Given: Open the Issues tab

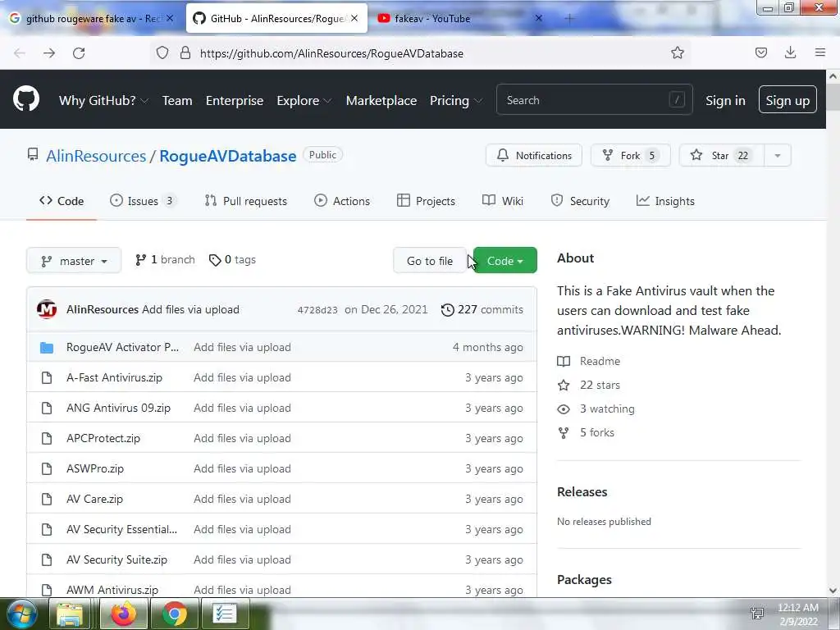Looking at the screenshot, I should pyautogui.click(x=143, y=201).
